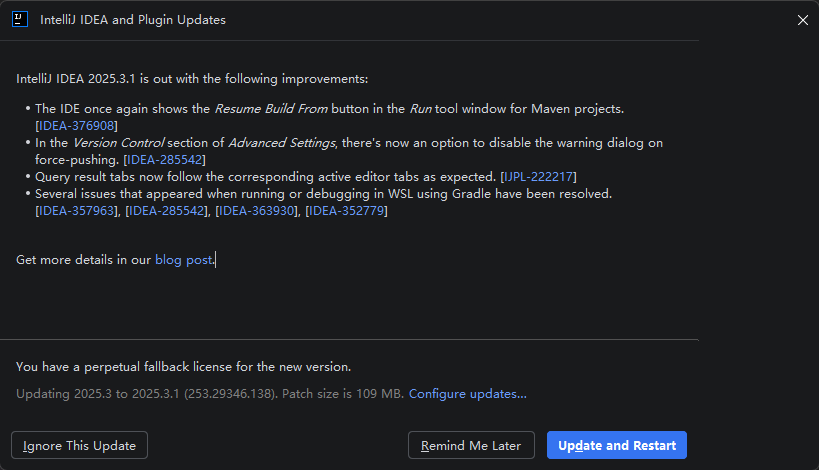Open the IDEA-352779 issue link

coord(346,210)
